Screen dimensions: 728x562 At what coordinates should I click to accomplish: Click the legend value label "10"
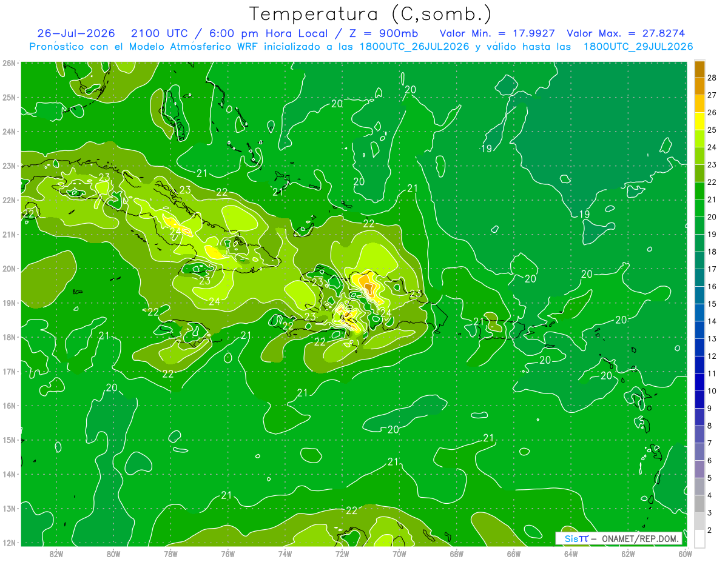(x=712, y=391)
